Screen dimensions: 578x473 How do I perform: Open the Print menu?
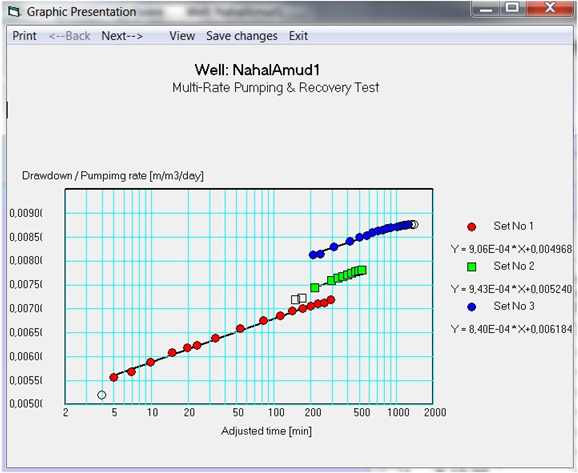24,36
